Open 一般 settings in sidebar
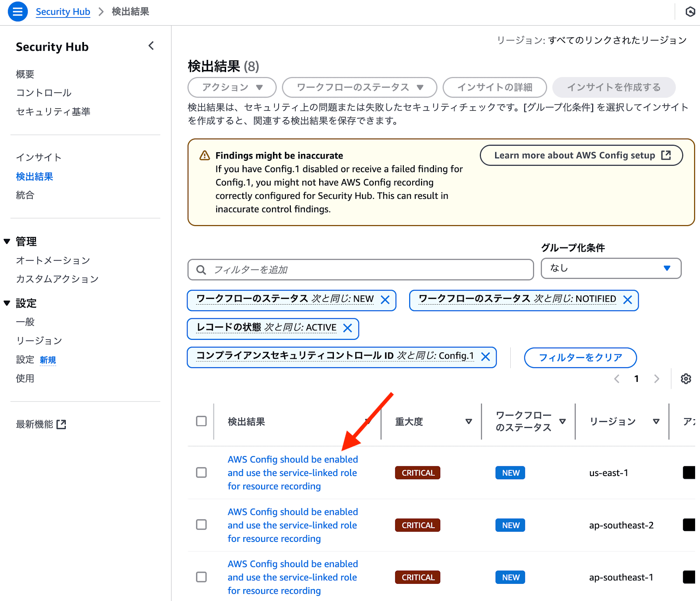The image size is (700, 601). point(25,322)
